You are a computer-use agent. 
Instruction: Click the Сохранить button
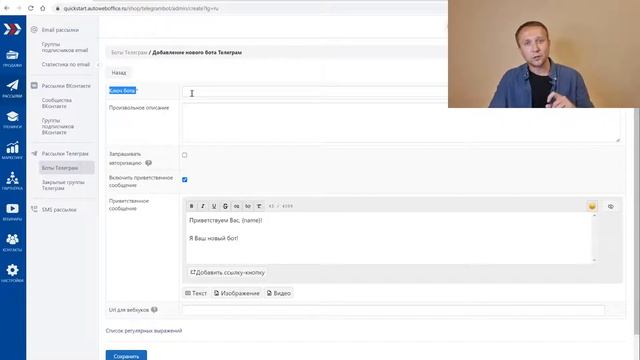(126, 356)
